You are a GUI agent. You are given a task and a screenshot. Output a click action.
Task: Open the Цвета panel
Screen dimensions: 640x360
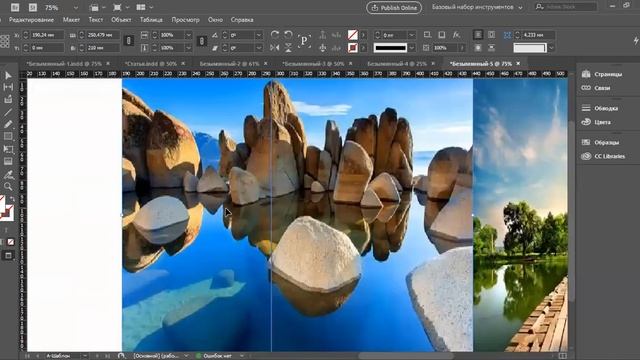coord(596,122)
